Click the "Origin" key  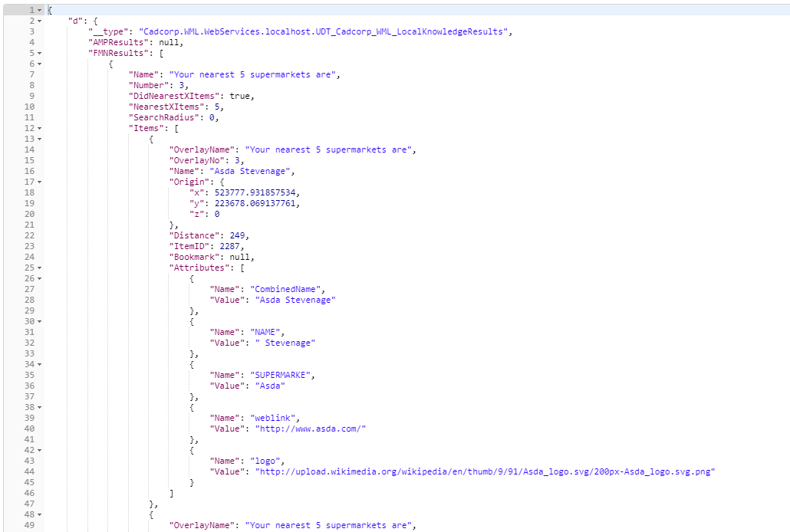point(189,182)
